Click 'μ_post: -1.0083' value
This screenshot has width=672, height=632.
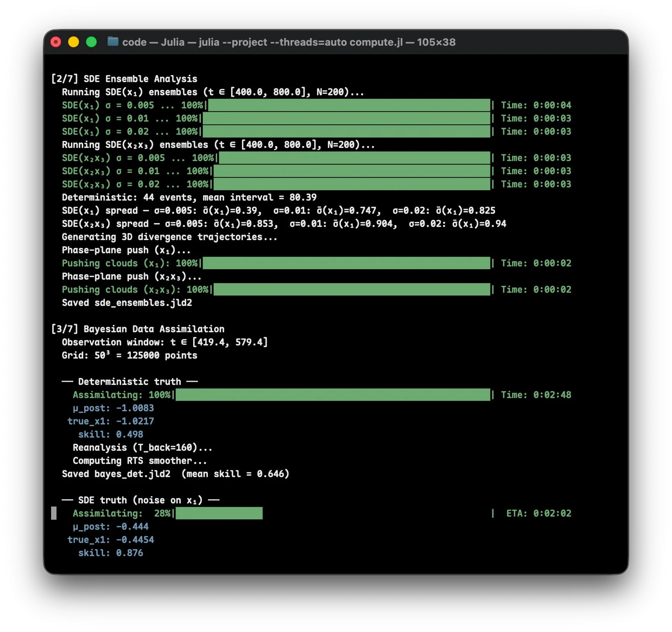point(113,408)
